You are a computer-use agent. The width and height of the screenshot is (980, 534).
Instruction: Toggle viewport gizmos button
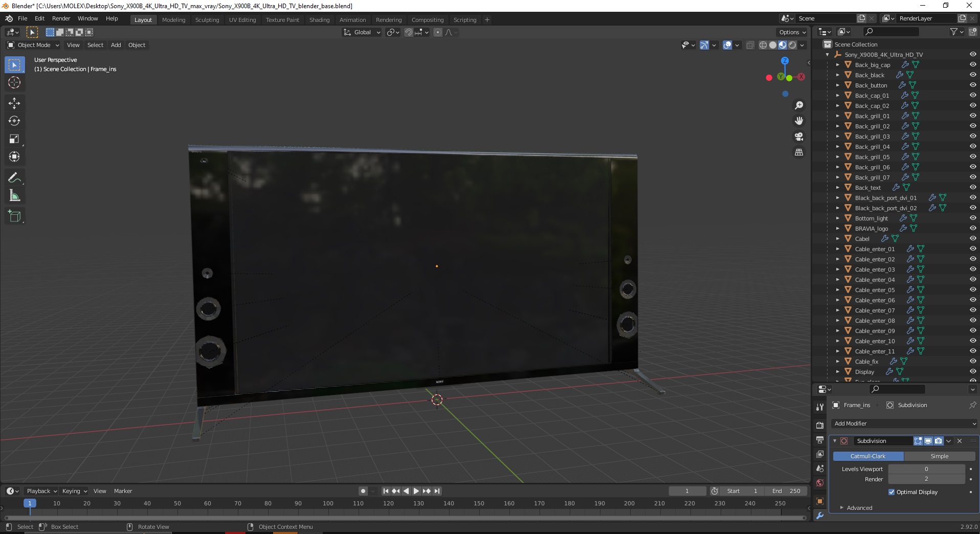pyautogui.click(x=704, y=45)
